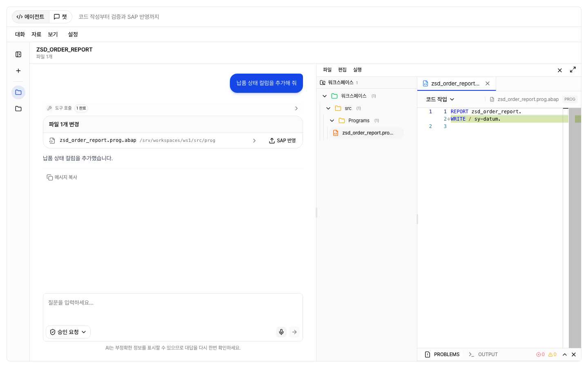Select zsd_order_report.pro... file in tree
588x368 pixels.
[366, 133]
